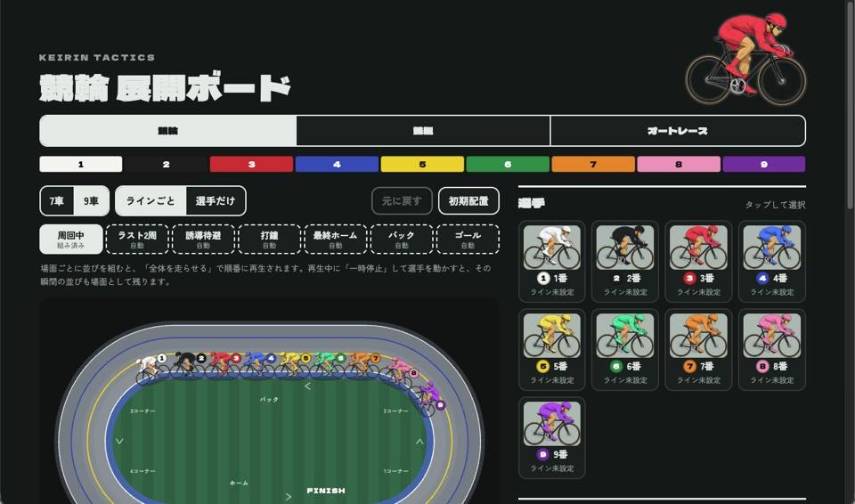The height and width of the screenshot is (504, 855).
Task: Click the 2コーナー label on the track
Action: (x=395, y=411)
